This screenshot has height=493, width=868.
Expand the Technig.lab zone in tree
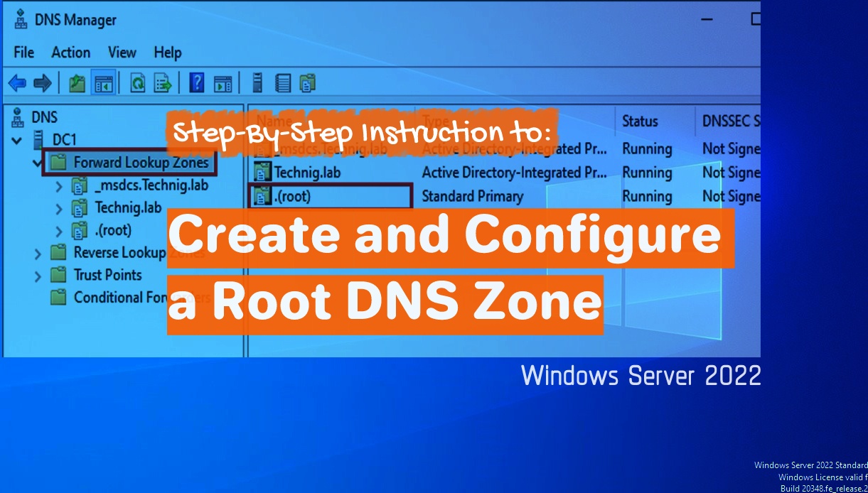60,210
